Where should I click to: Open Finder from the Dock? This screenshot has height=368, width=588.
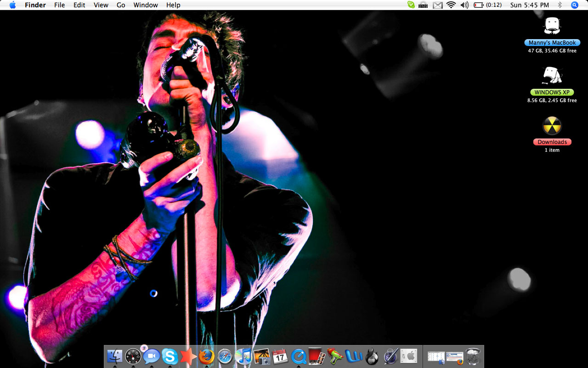point(115,356)
